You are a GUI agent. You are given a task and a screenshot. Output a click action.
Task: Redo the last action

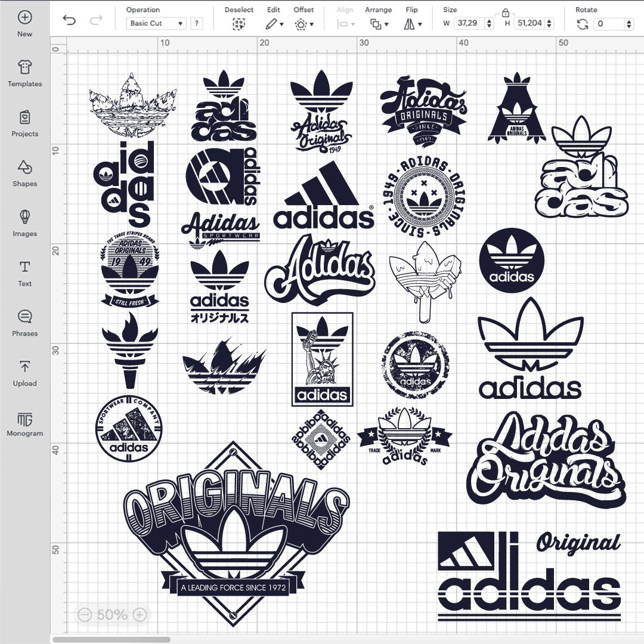click(x=96, y=20)
